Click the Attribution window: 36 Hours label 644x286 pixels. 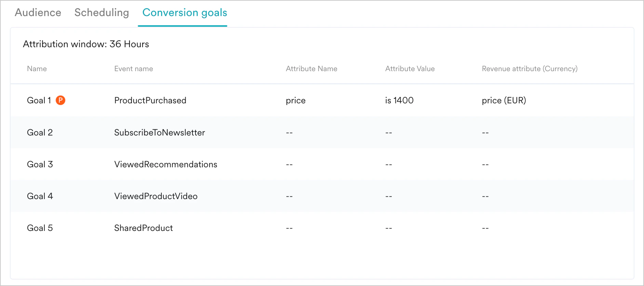pyautogui.click(x=86, y=44)
